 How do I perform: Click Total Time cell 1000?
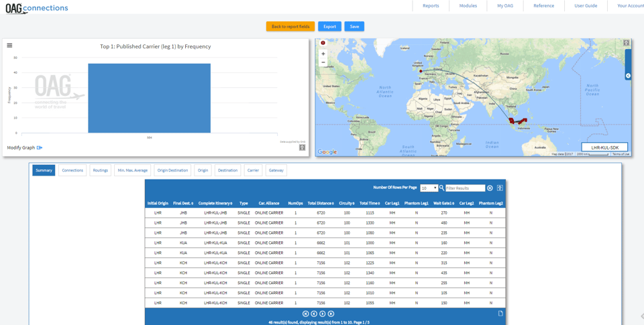pyautogui.click(x=369, y=243)
